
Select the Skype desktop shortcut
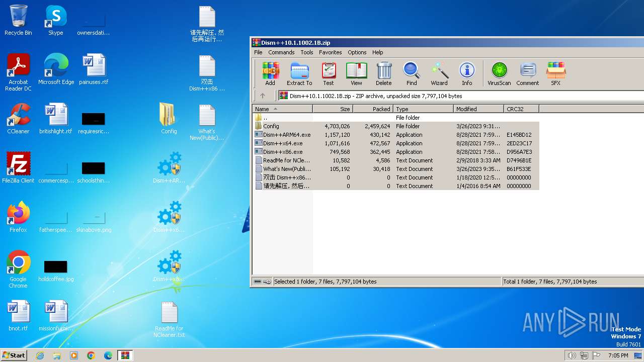coord(56,21)
